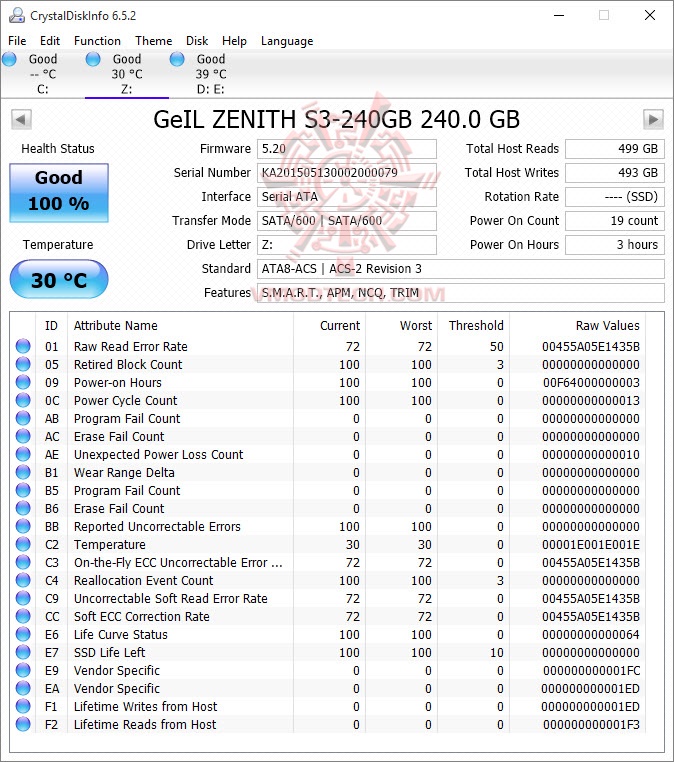Click the status orb for Raw Read Error Rate
The image size is (674, 762).
pyautogui.click(x=23, y=346)
